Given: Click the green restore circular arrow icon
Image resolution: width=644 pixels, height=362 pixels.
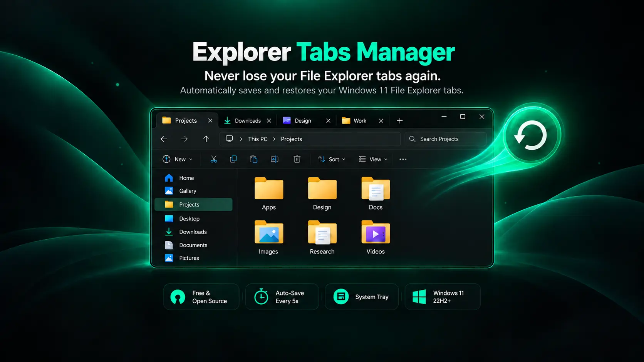Looking at the screenshot, I should pos(532,135).
